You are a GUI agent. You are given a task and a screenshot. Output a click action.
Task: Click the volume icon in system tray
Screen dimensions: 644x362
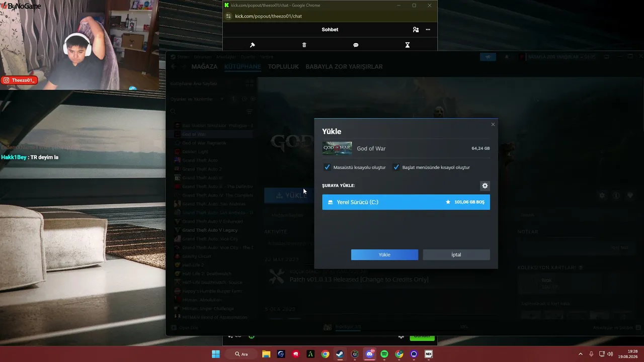[610, 354]
